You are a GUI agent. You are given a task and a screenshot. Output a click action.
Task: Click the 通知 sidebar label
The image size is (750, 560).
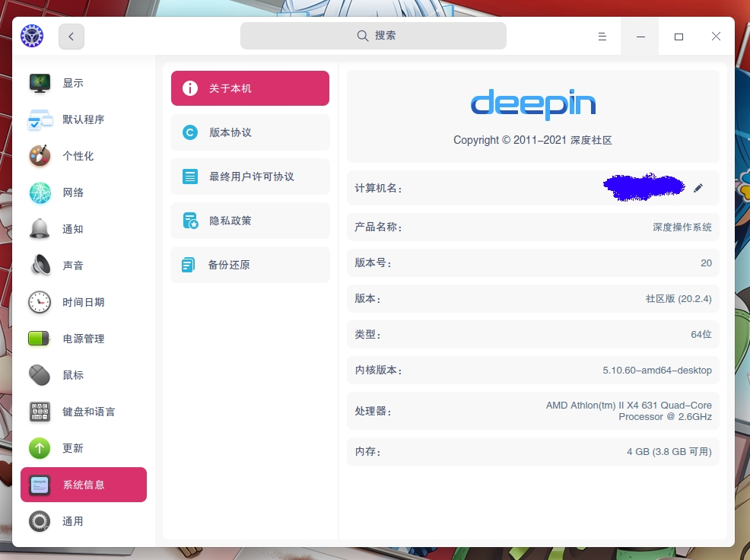tap(73, 229)
